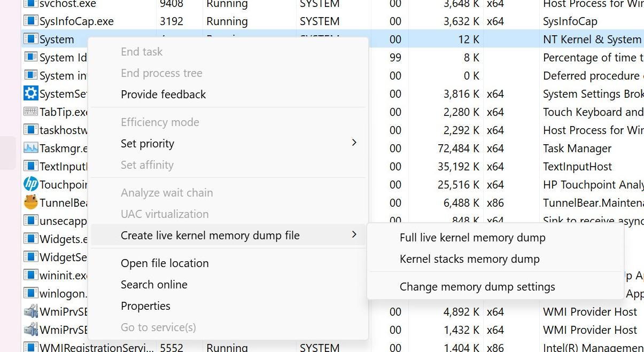
Task: Click the TabTip keyboard icon
Action: click(x=31, y=112)
